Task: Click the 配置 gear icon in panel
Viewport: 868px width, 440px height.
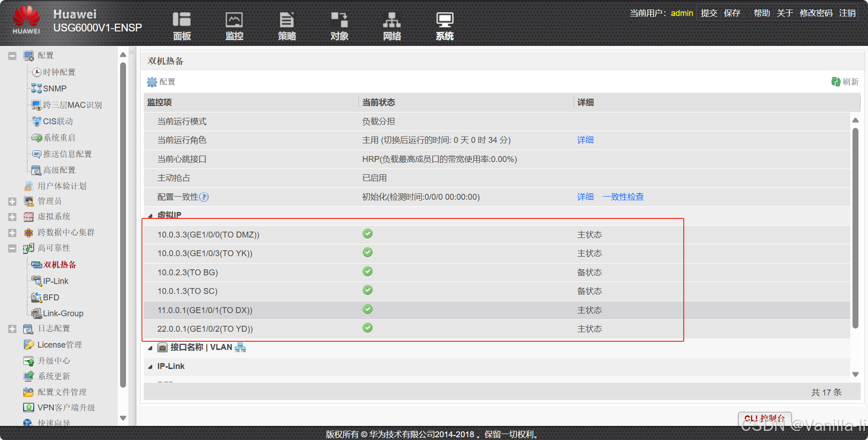Action: click(x=152, y=82)
